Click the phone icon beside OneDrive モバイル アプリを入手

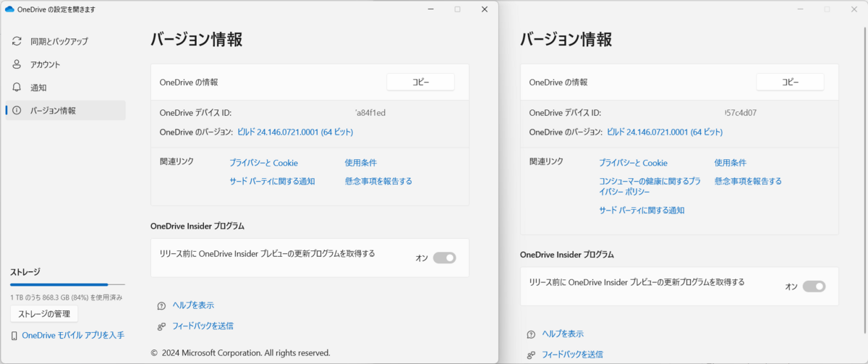click(14, 336)
